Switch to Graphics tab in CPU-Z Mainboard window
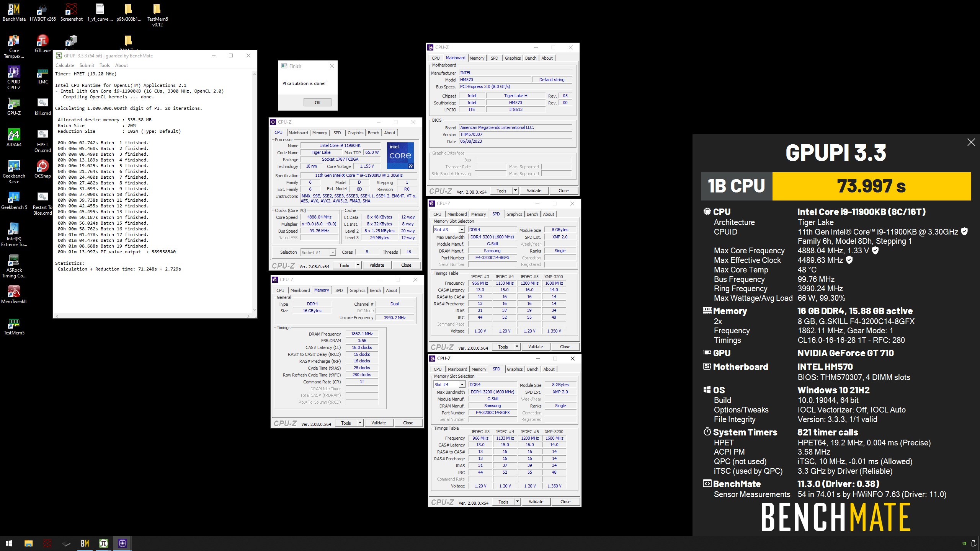980x551 pixels. (x=513, y=58)
